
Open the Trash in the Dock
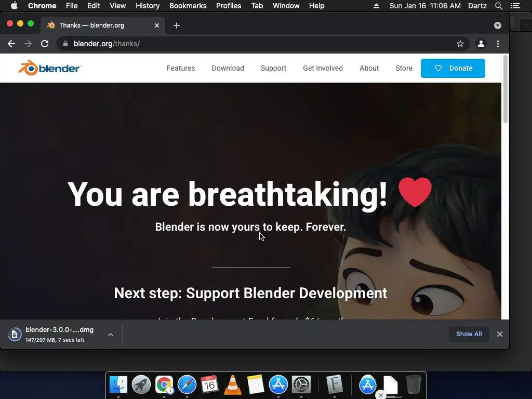tap(414, 385)
